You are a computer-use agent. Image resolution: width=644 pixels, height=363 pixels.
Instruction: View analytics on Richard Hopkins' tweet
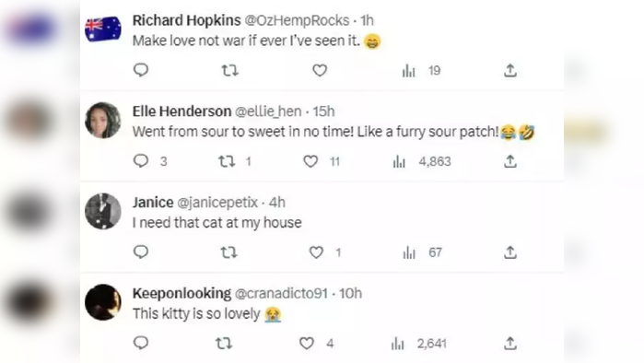pos(421,71)
